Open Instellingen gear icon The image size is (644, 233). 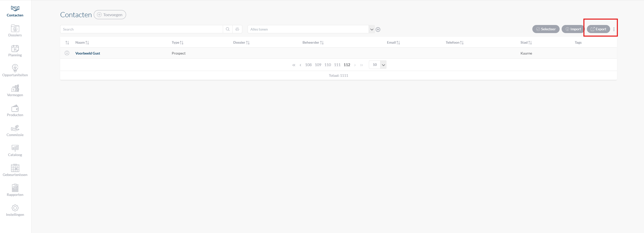(x=15, y=208)
